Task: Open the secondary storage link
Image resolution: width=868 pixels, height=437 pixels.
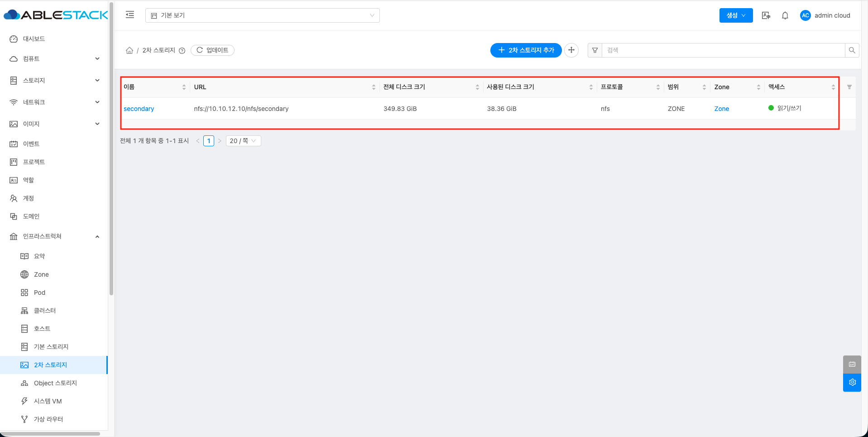Action: tap(139, 109)
